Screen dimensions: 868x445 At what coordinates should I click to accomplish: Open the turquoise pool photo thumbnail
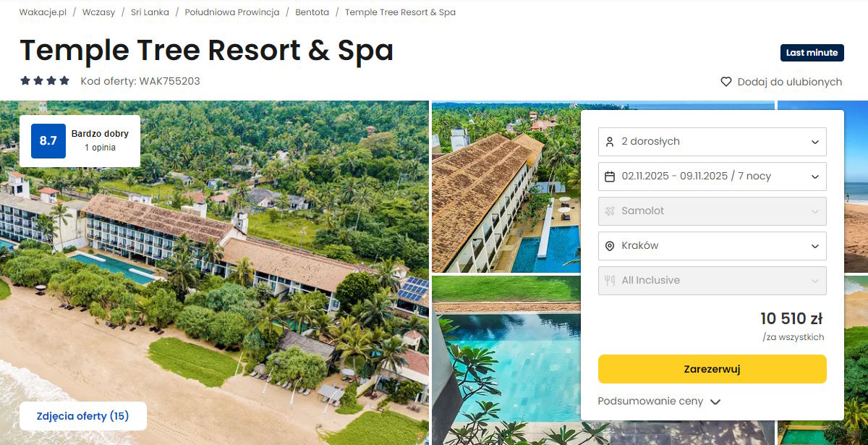pyautogui.click(x=506, y=360)
